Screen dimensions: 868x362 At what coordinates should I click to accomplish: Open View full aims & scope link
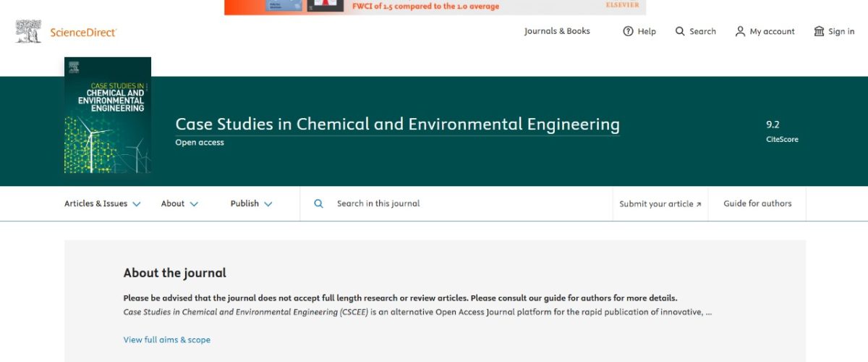coord(167,340)
